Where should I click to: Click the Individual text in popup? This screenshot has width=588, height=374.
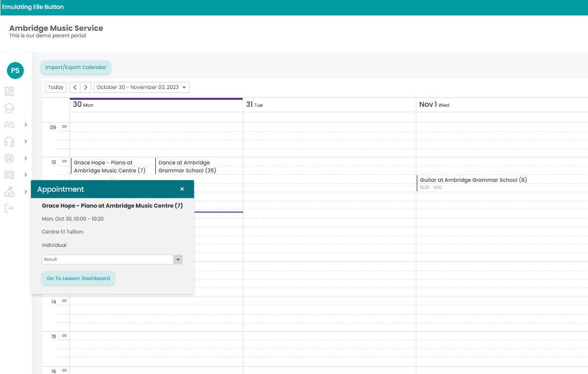[x=54, y=245]
